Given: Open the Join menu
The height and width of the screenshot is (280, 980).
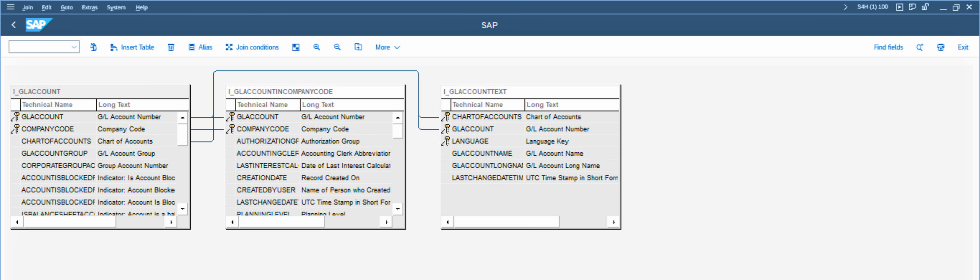Looking at the screenshot, I should pyautogui.click(x=27, y=7).
